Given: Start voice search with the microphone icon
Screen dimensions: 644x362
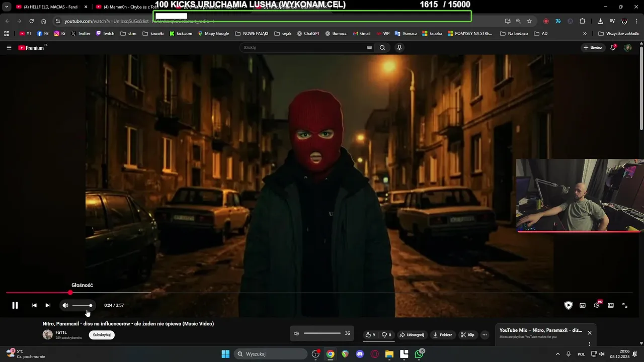Looking at the screenshot, I should coord(399,48).
